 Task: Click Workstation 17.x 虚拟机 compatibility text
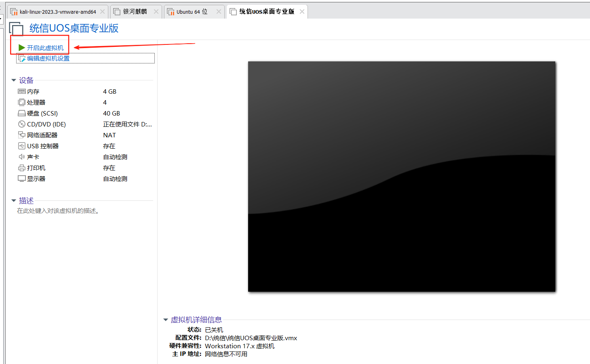(x=240, y=346)
